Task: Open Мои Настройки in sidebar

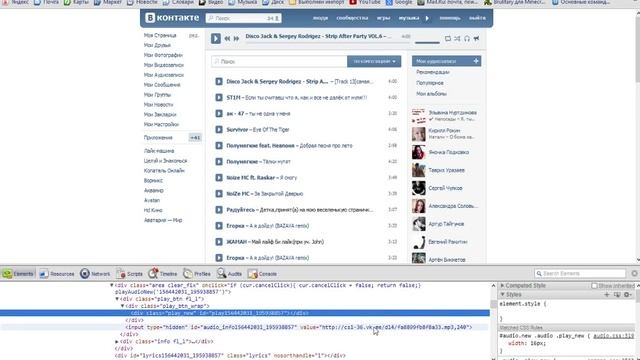Action: 161,124
